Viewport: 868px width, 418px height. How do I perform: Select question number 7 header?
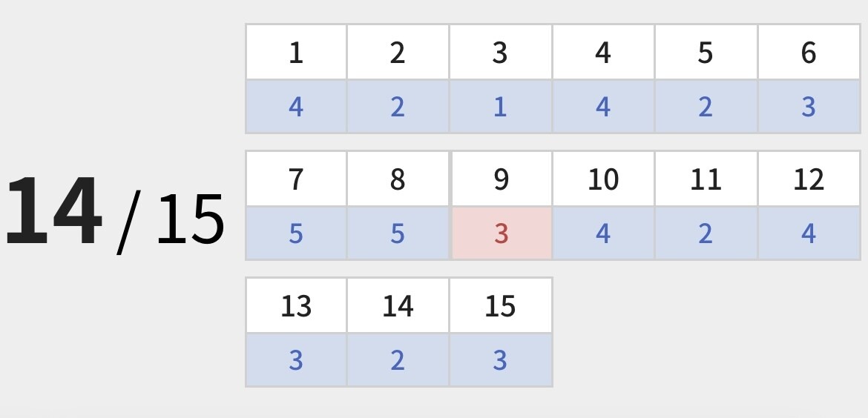click(296, 179)
